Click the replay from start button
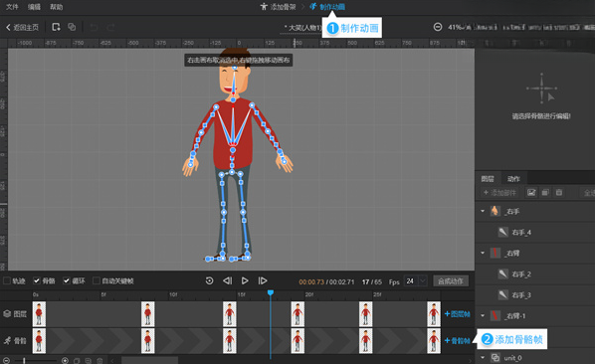Screen dimensions: 595x364 click(210, 280)
